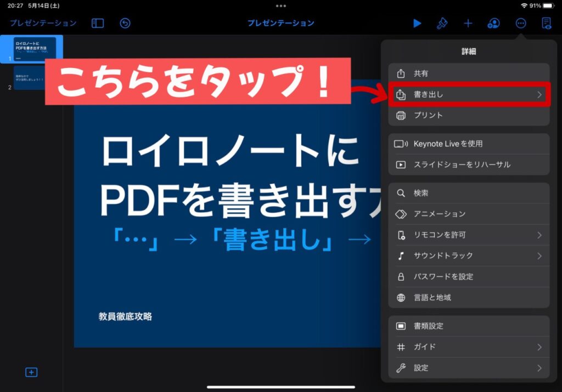This screenshot has height=392, width=562.
Task: Tap the プレゼンテーション document title
Action: 280,23
